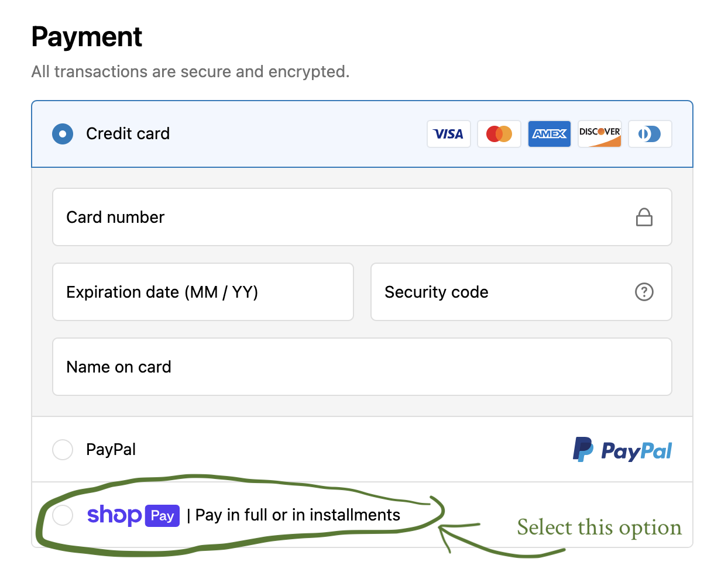Click the "PayPal" option label text

tap(111, 450)
